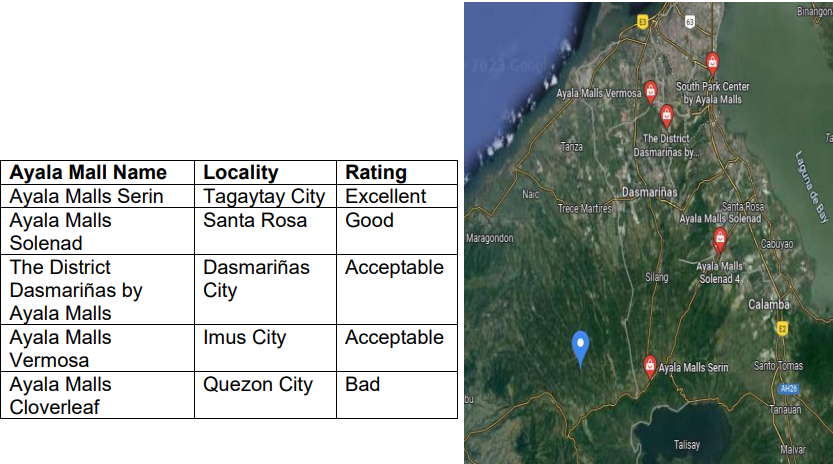This screenshot has height=464, width=833.
Task: Click the 'Silang' map label
Action: click(x=657, y=277)
